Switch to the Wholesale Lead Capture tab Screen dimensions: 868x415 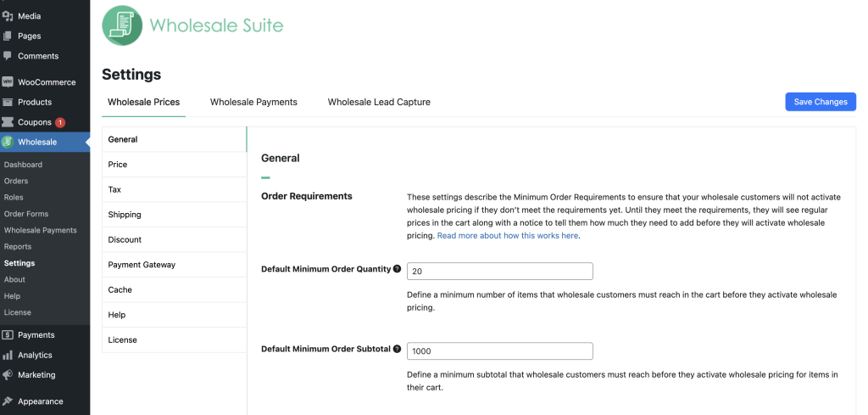(x=379, y=102)
